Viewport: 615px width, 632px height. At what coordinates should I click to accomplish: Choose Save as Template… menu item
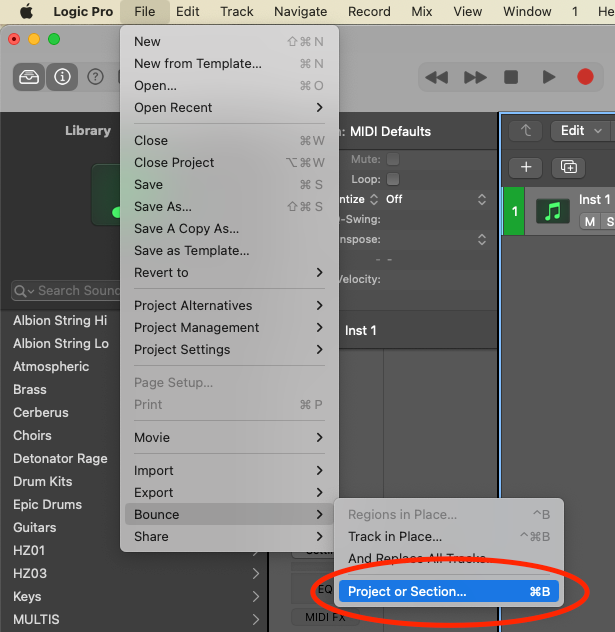coord(229,250)
